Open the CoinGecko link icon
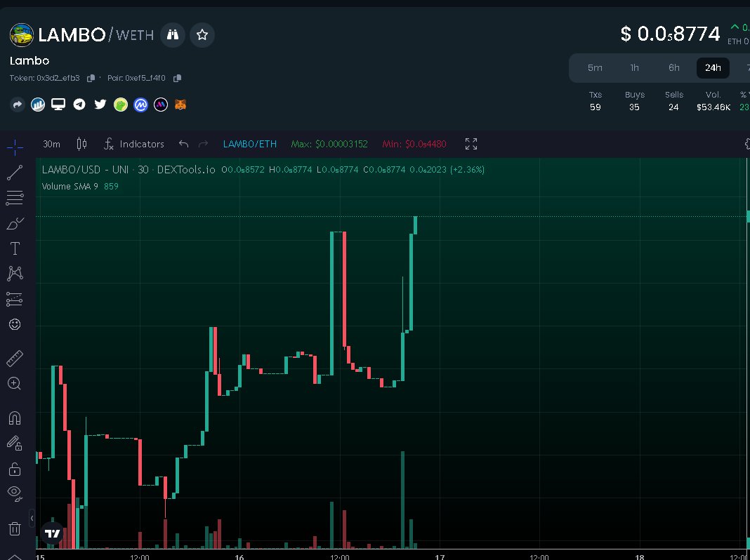 tap(121, 105)
